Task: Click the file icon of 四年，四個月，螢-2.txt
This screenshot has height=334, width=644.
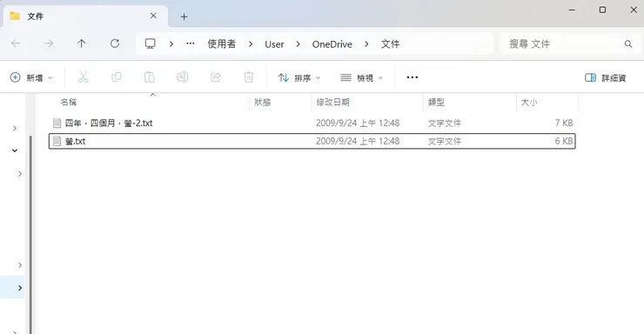Action: click(x=57, y=124)
